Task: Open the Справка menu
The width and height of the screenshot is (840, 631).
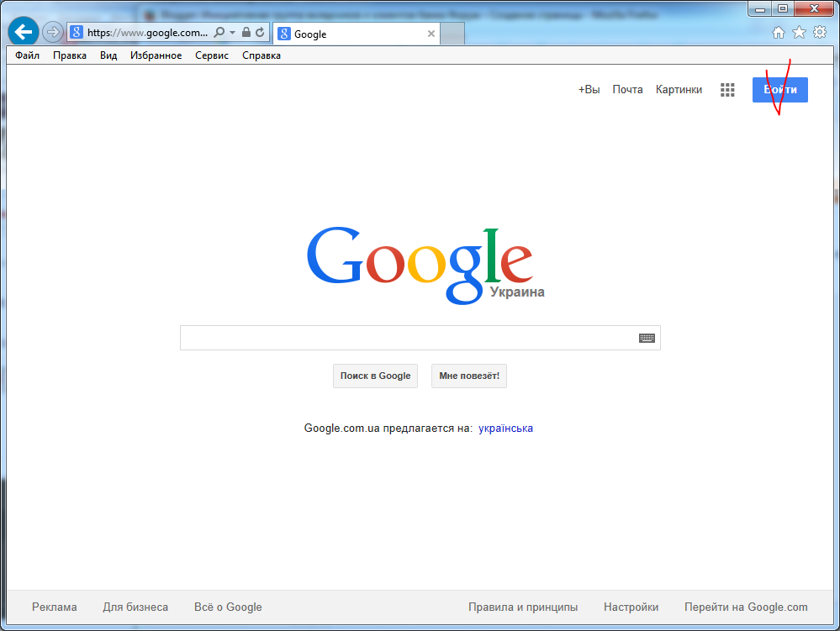Action: pos(261,55)
